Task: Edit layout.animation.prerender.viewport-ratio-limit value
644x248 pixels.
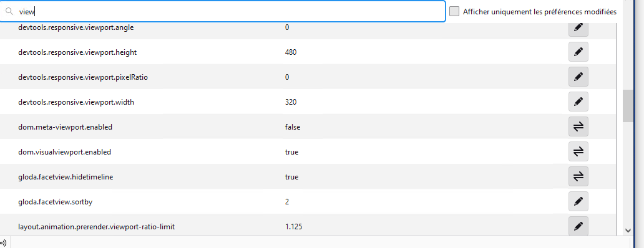Action: (x=578, y=226)
